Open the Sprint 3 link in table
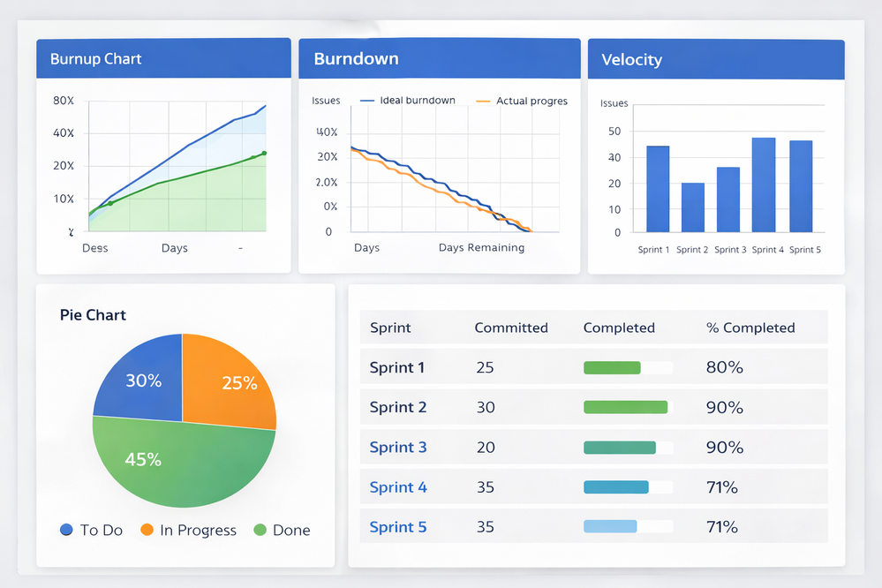 [x=397, y=447]
